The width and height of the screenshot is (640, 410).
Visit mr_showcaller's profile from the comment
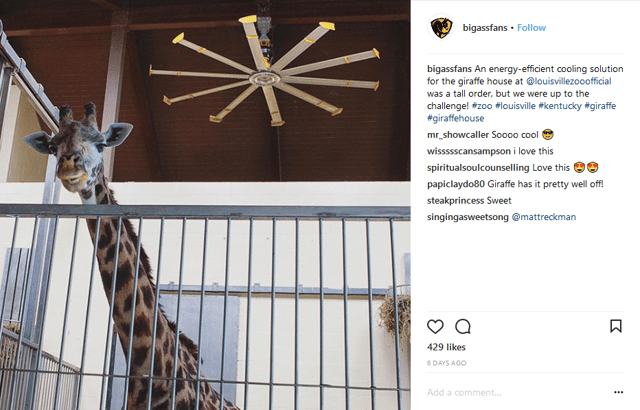(x=458, y=135)
